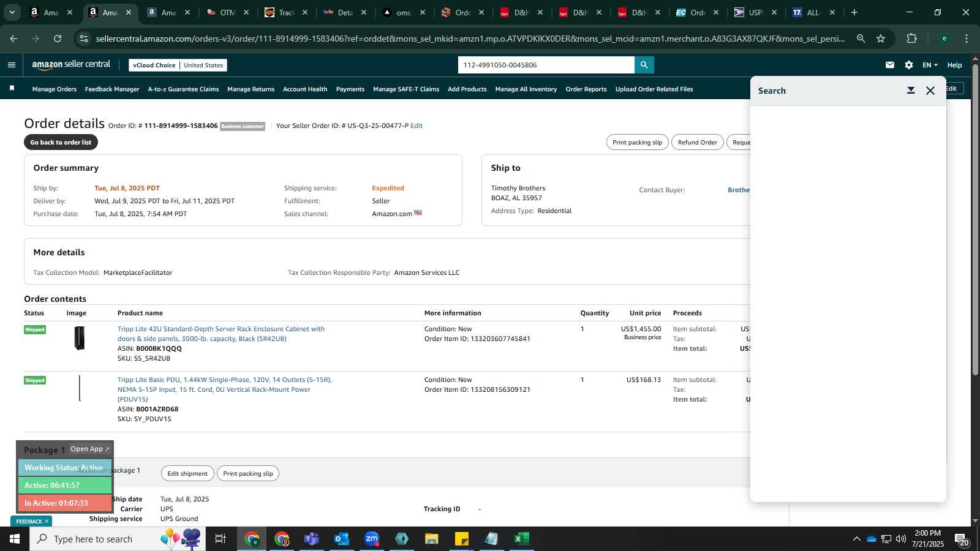Switch to the OTM browser tab
Viewport: 980px width, 551px height.
228,12
